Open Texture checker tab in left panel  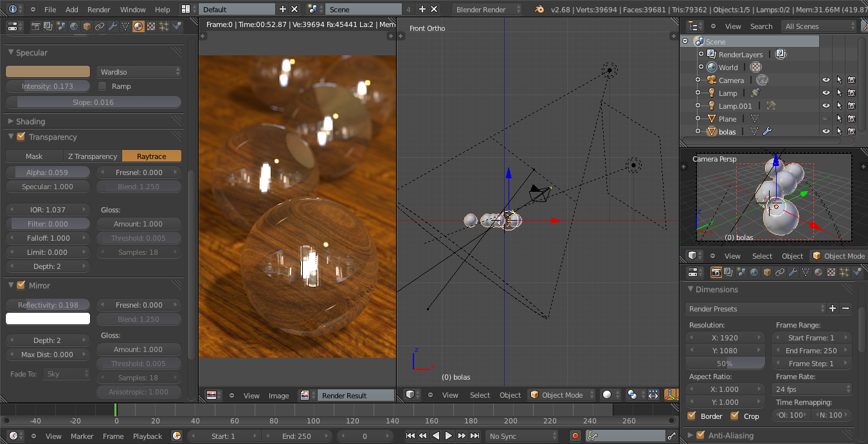(151, 26)
